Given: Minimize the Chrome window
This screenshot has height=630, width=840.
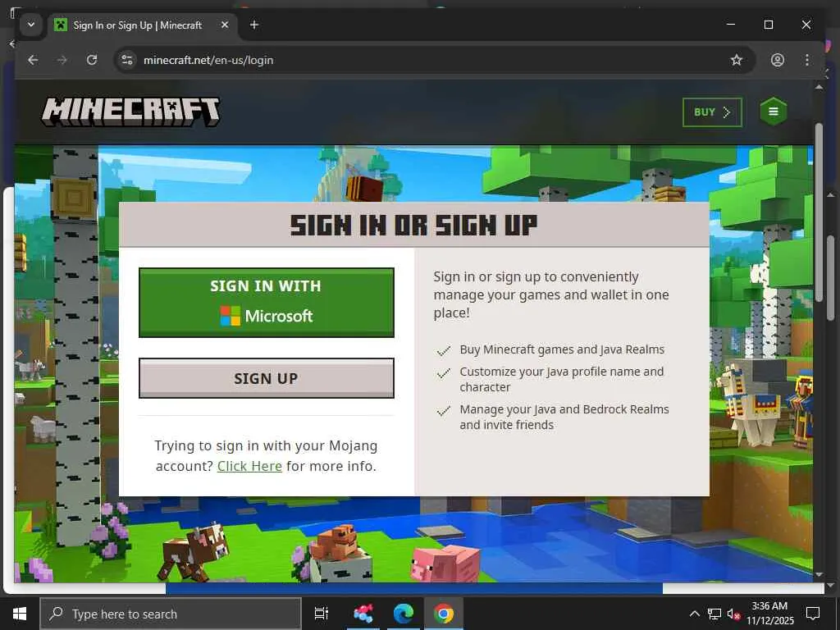Looking at the screenshot, I should 731,25.
